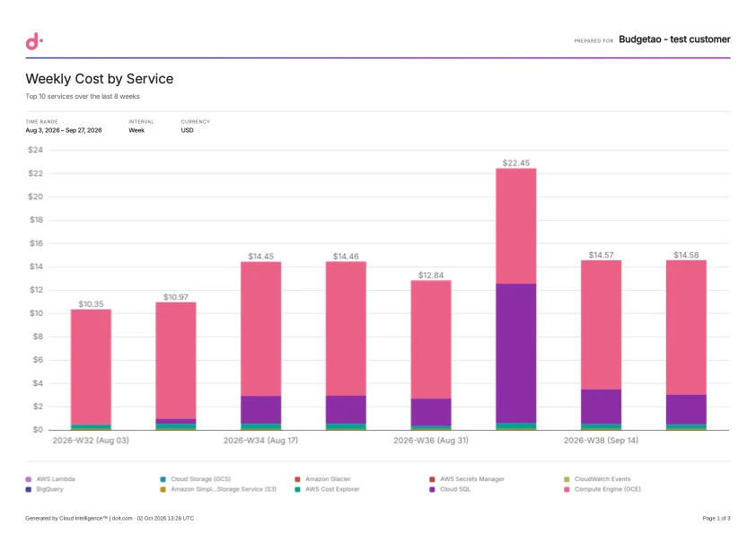Click the Aug 3 – Sep 27 time range value
This screenshot has width=756, height=534.
tap(64, 130)
